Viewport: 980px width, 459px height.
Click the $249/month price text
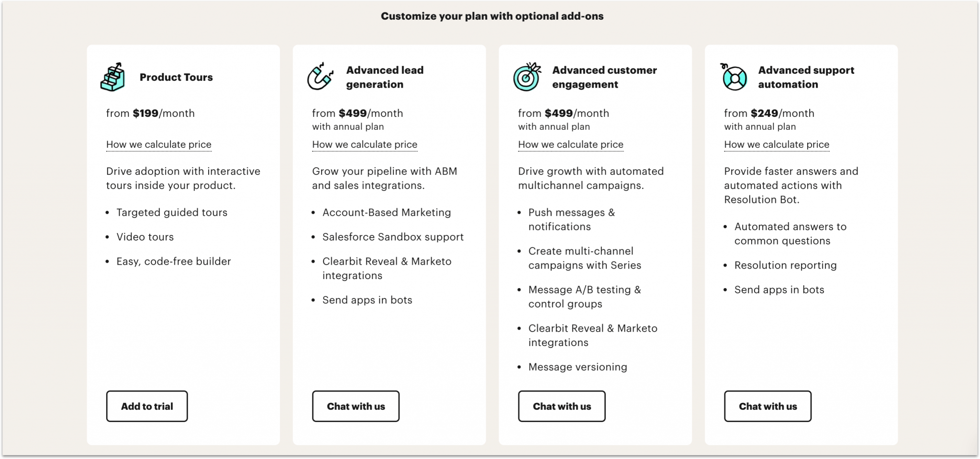click(768, 113)
